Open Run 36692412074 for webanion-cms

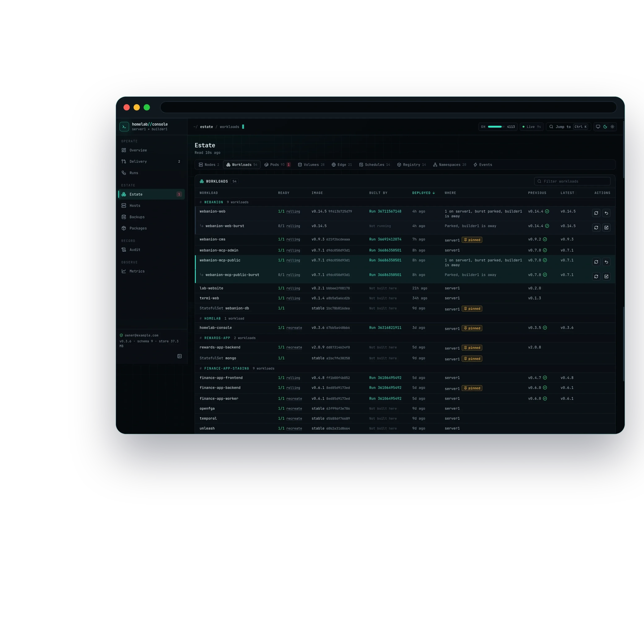(x=385, y=239)
